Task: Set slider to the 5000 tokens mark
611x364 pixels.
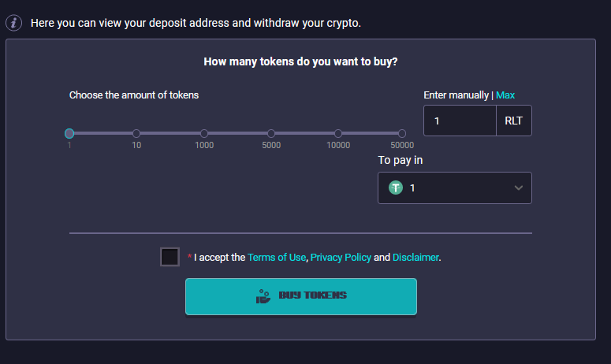Action: pyautogui.click(x=271, y=133)
